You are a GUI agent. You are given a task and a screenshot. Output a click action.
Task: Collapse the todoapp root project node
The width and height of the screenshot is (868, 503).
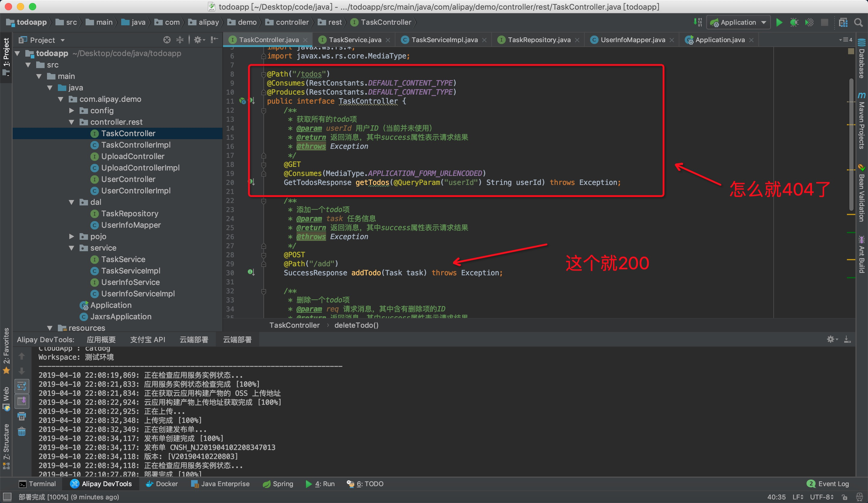pos(17,53)
